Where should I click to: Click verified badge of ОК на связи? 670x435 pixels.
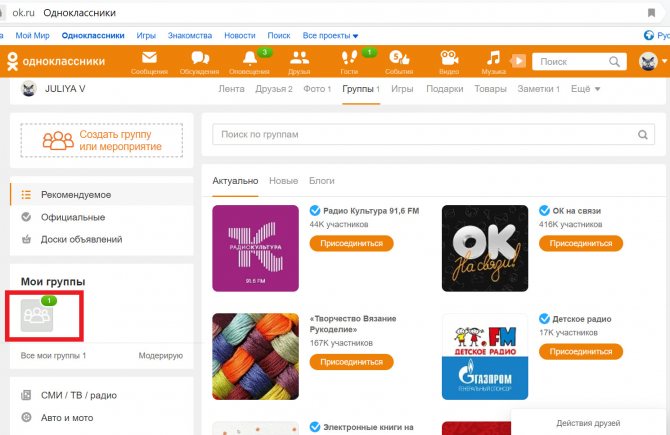coord(544,211)
